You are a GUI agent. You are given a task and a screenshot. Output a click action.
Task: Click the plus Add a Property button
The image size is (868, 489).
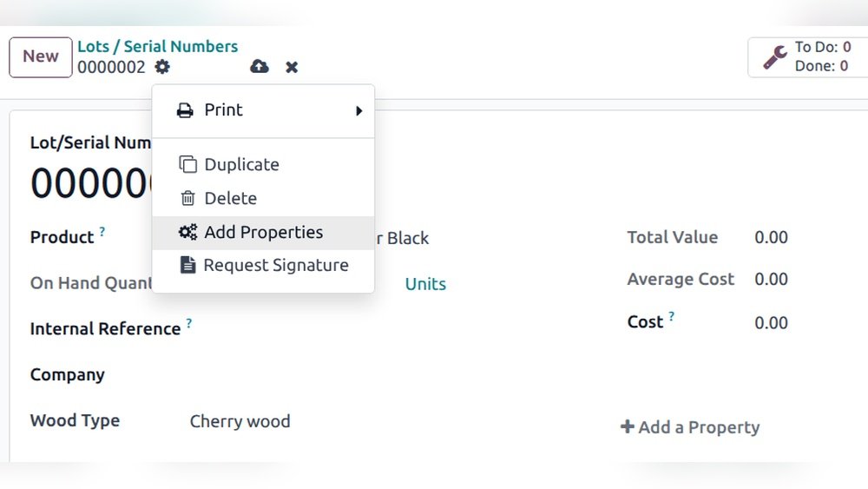coord(690,427)
